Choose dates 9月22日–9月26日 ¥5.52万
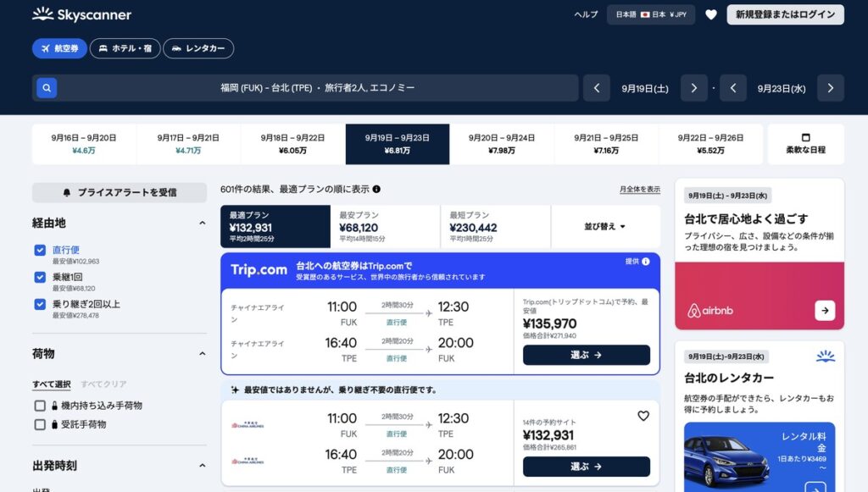 tap(711, 144)
